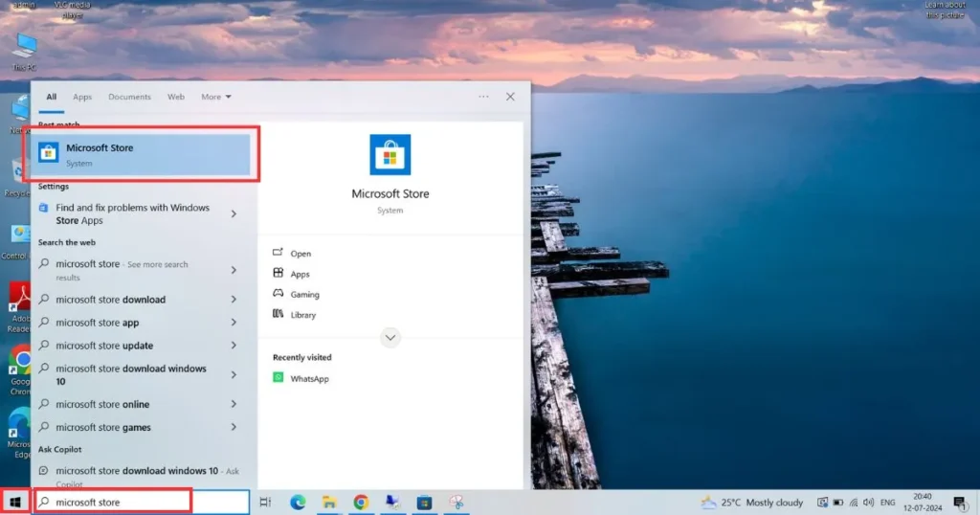Select Ask Copilot microsoft store download windows 10
980x515 pixels.
tap(142, 477)
